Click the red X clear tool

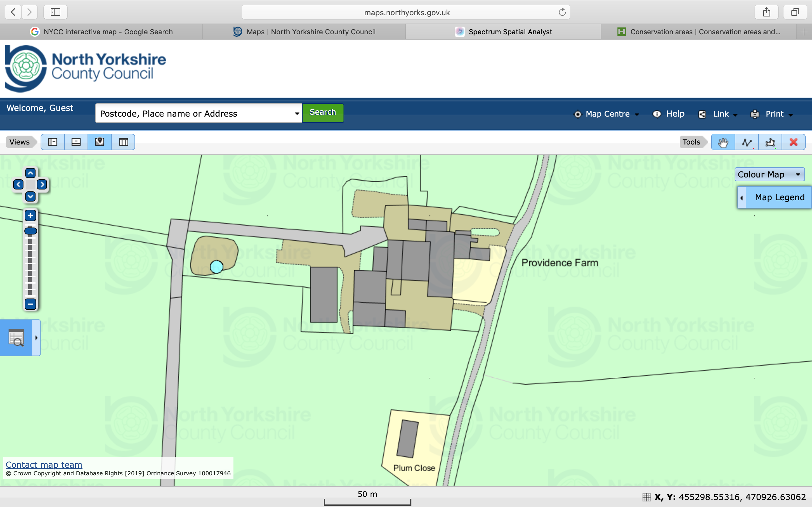pos(794,142)
